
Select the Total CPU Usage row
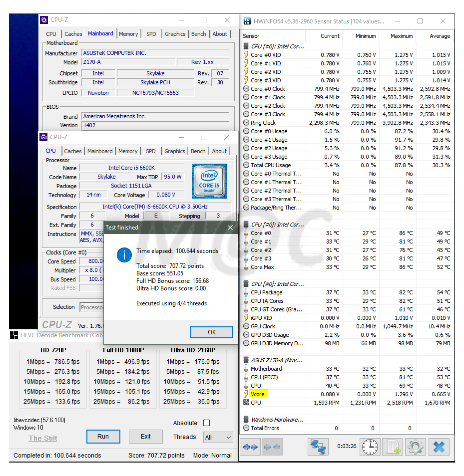tap(347, 165)
